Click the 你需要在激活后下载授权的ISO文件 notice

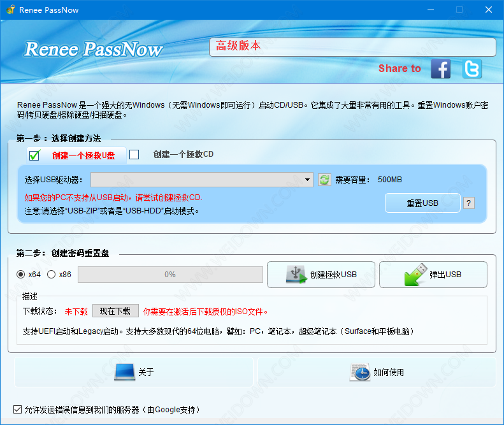click(x=205, y=311)
